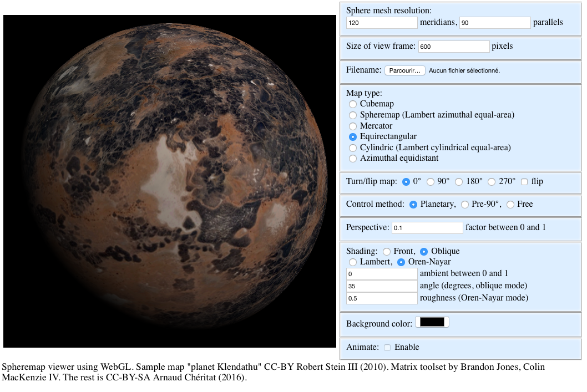Open the black background color picker
The image size is (587, 392).
(x=432, y=322)
